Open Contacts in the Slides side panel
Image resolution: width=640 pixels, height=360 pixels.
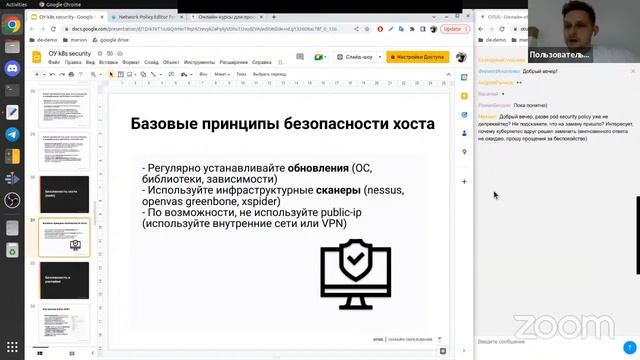[464, 133]
